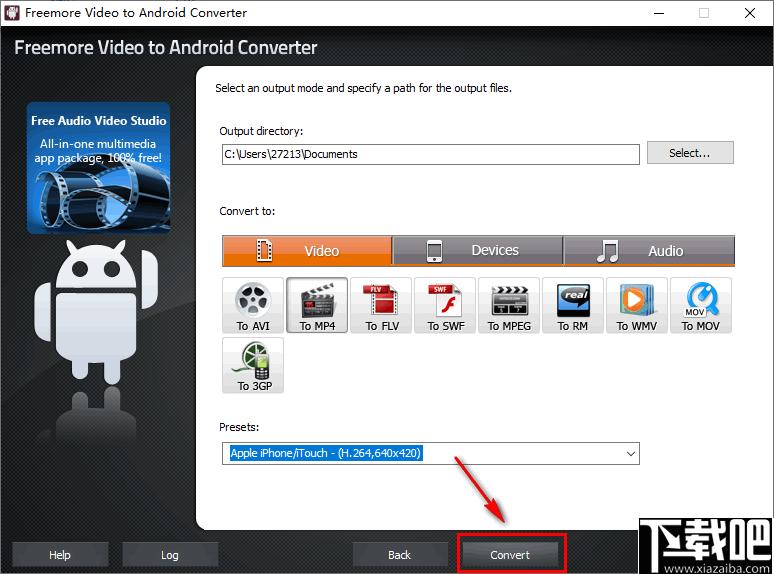
Task: Select the To MOV QuickTime format
Action: point(701,306)
